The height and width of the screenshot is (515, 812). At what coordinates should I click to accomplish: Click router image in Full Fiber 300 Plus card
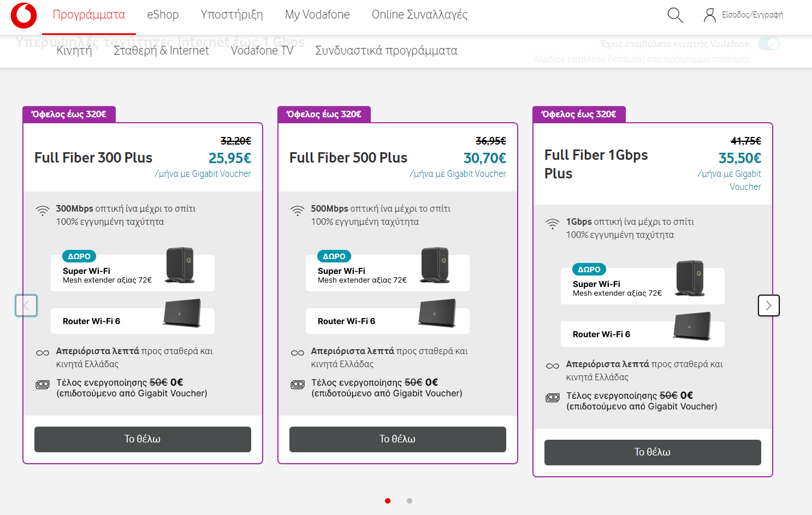(x=182, y=313)
